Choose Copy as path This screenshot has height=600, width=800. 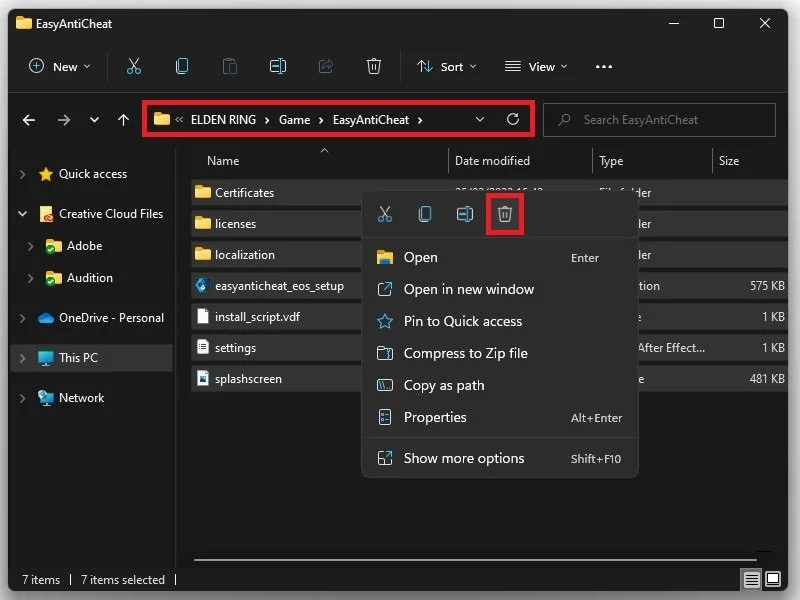(499, 385)
